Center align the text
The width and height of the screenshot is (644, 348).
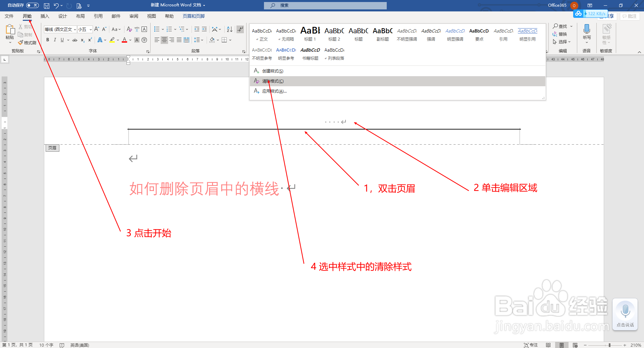tap(164, 40)
